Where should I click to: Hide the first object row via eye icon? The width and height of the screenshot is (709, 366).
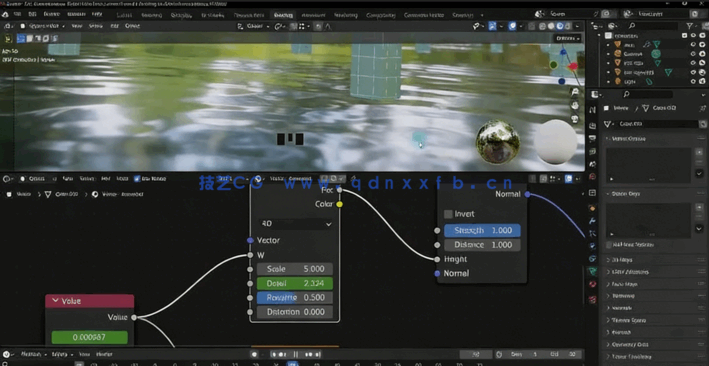[x=693, y=44]
